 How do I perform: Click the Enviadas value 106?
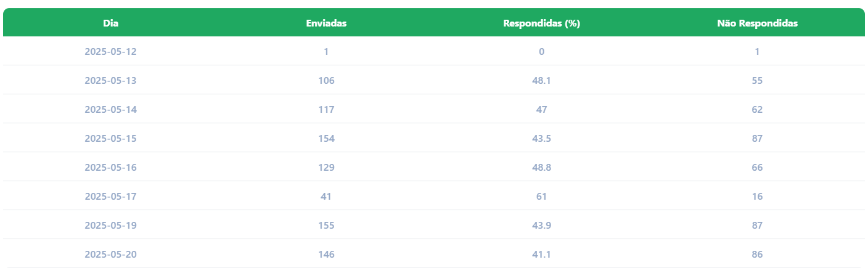(326, 81)
